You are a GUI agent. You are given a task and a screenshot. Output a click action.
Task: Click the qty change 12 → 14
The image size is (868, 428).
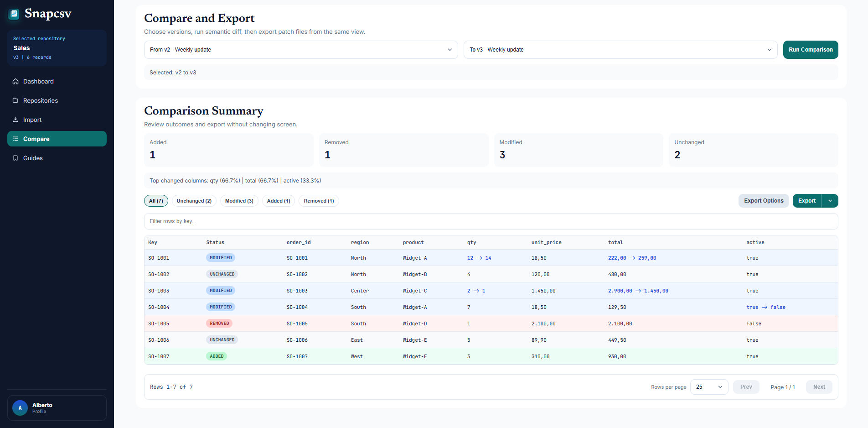coord(479,258)
